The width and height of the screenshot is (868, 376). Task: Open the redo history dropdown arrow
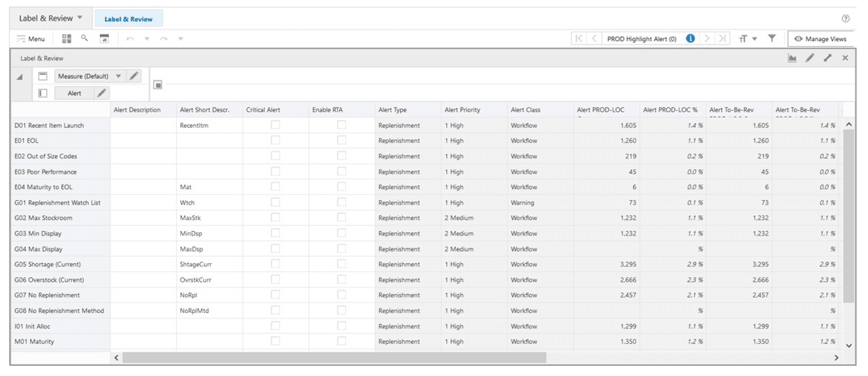click(x=180, y=39)
